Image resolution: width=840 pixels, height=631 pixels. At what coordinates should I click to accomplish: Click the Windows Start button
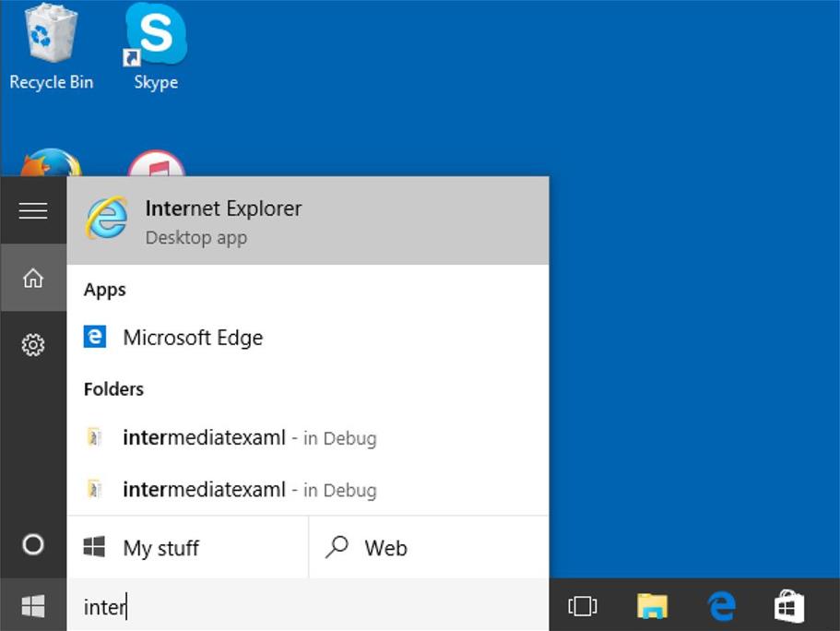[33, 606]
